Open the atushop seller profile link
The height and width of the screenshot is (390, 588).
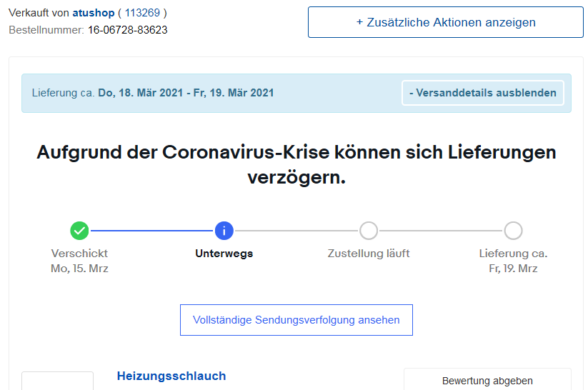click(x=93, y=13)
